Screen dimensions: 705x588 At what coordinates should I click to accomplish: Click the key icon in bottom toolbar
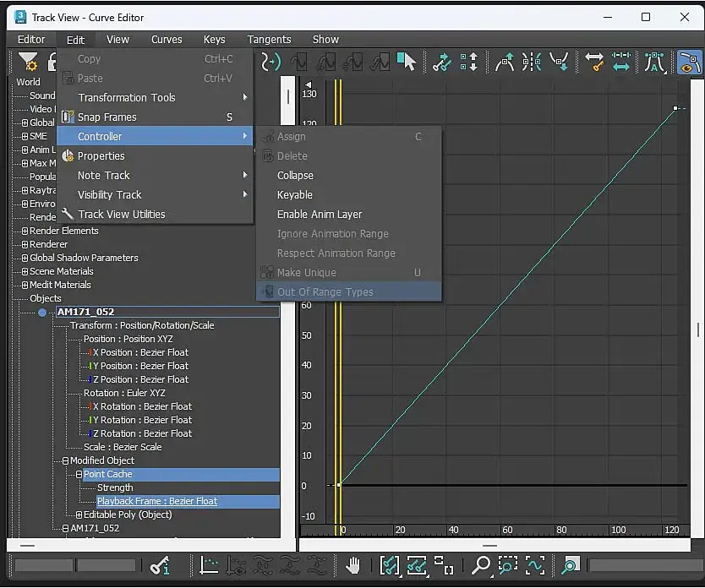(x=159, y=565)
